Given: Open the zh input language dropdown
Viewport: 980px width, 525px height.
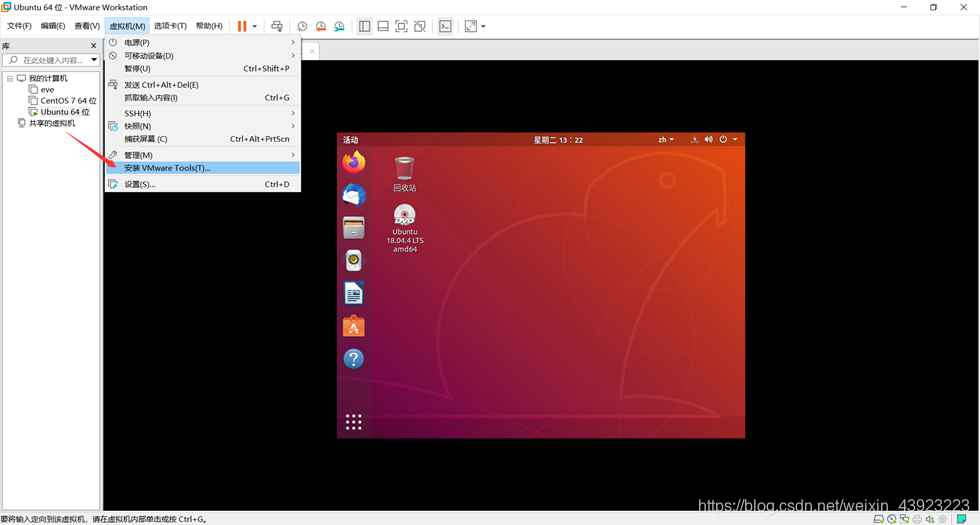Looking at the screenshot, I should (666, 139).
